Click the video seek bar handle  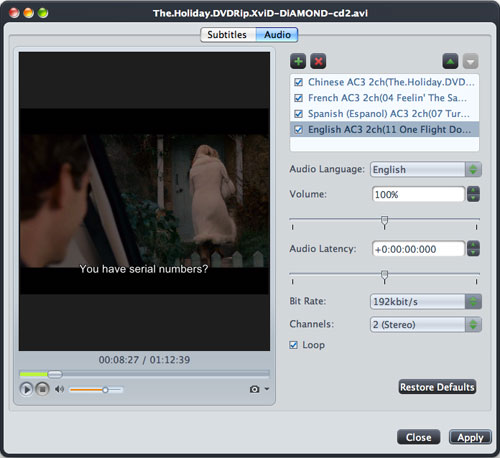point(55,374)
